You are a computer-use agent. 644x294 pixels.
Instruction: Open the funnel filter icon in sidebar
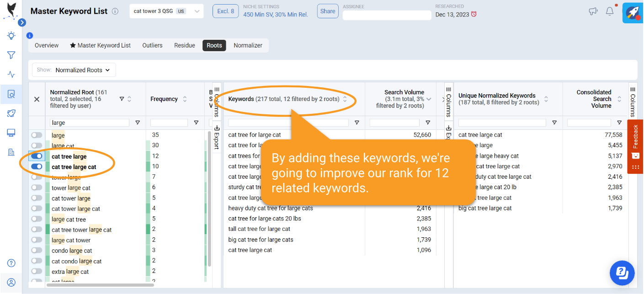coord(11,55)
